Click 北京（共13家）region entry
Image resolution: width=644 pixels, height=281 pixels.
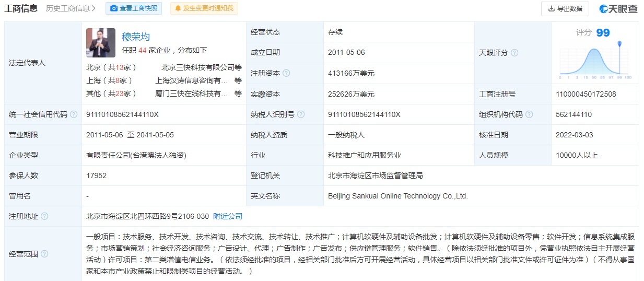[x=111, y=67]
